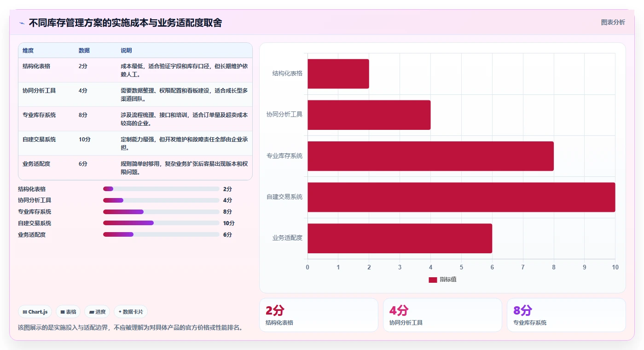Viewport: 644px width, 350px height.
Task: Click the 6分 value in the table
Action: [x=83, y=164]
